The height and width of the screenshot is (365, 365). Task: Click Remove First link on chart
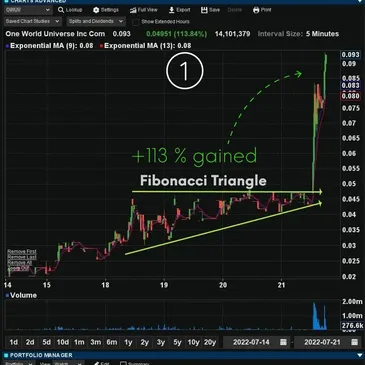click(x=22, y=252)
